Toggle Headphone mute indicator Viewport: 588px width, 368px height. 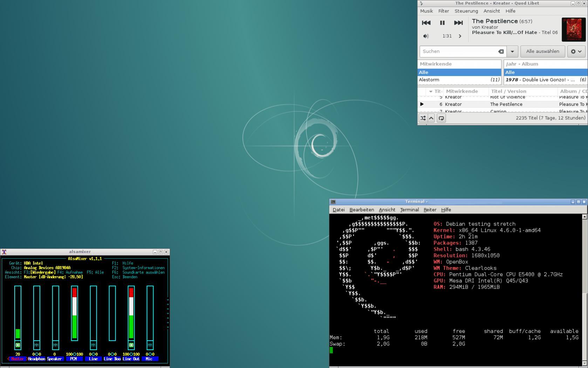pos(36,345)
